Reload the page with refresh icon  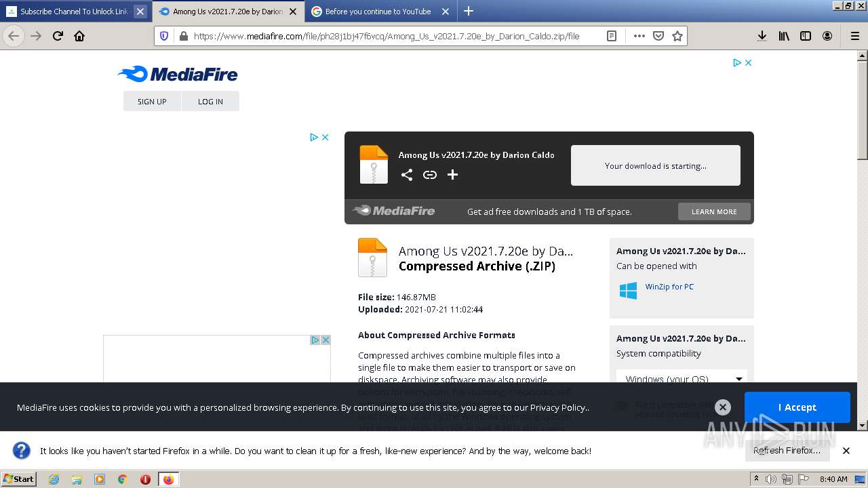pyautogui.click(x=58, y=36)
